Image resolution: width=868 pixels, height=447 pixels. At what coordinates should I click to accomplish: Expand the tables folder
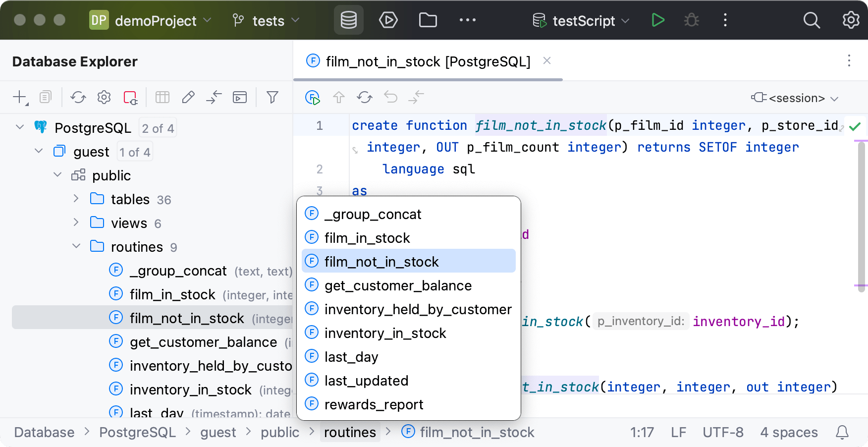coord(76,199)
